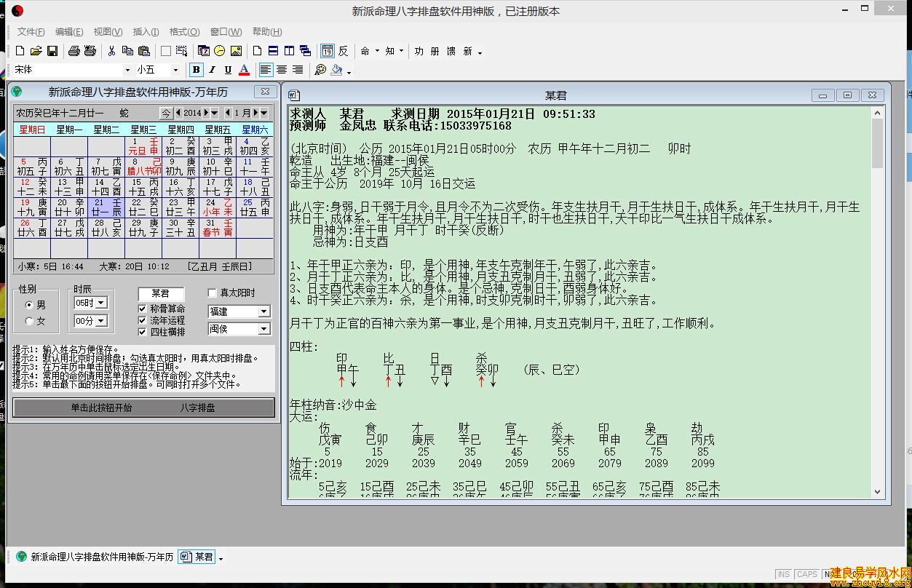
Task: Go to previous month in the calendar
Action: 228,113
